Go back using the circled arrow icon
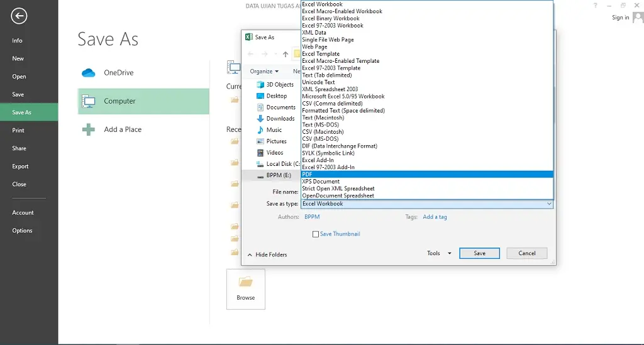The height and width of the screenshot is (345, 644). 19,16
